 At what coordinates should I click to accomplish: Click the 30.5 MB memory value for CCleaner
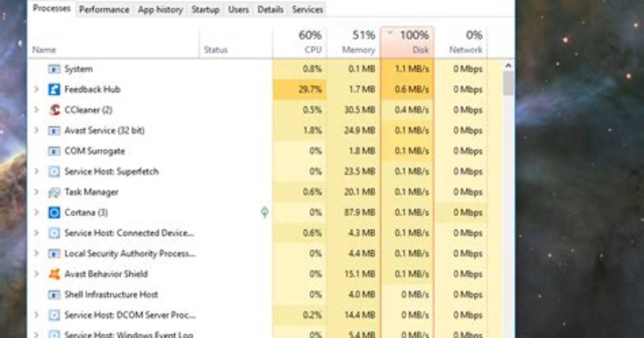coord(360,110)
